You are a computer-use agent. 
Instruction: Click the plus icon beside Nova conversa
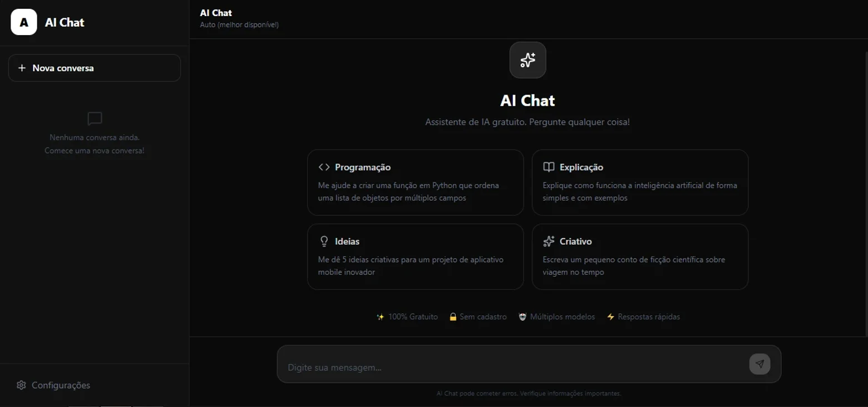coord(22,68)
